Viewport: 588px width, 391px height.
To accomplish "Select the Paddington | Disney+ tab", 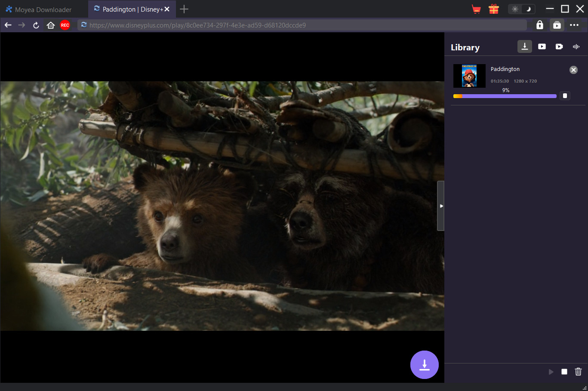I will coord(132,9).
